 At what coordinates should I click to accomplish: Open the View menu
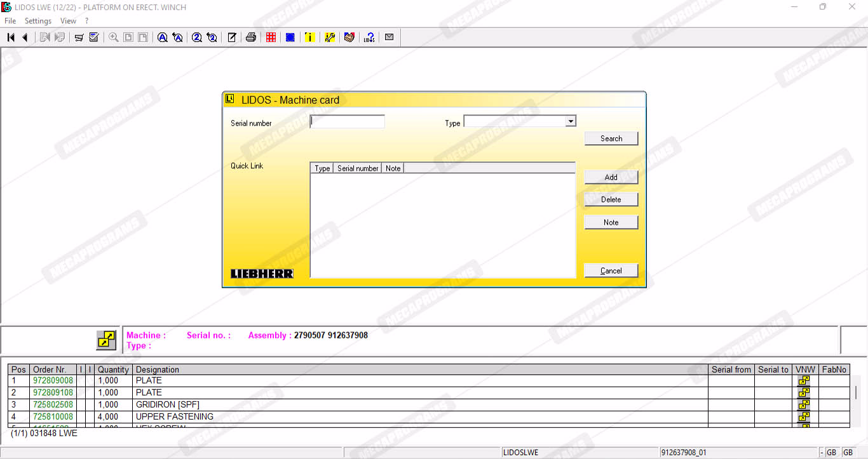(x=68, y=21)
